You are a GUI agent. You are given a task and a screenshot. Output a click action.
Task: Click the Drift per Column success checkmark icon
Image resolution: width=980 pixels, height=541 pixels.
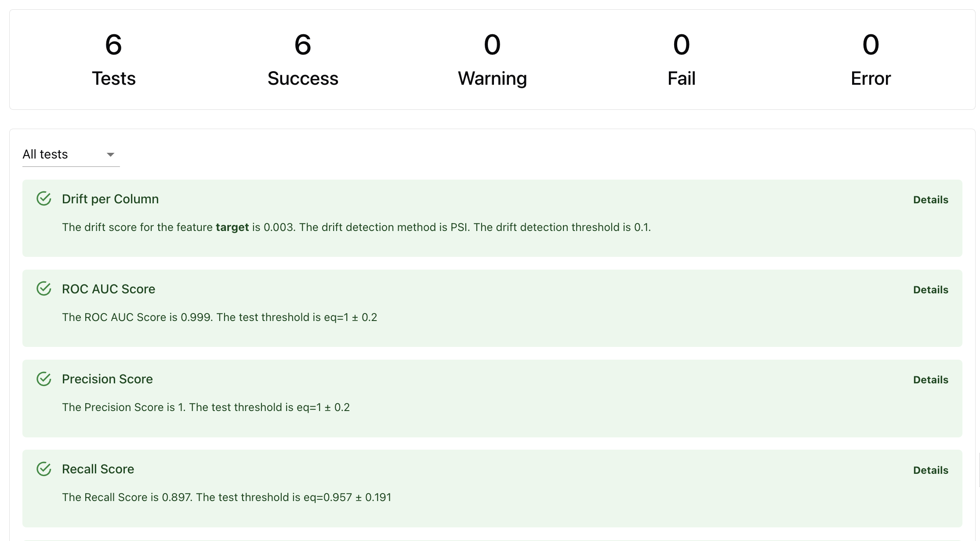44,199
